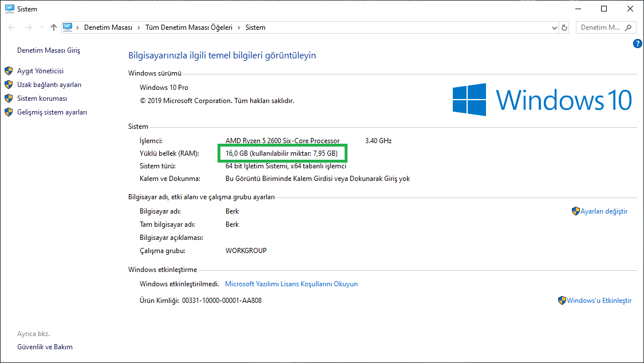Open Güvenlik ve Bakım link
This screenshot has height=363, width=644.
coord(45,347)
